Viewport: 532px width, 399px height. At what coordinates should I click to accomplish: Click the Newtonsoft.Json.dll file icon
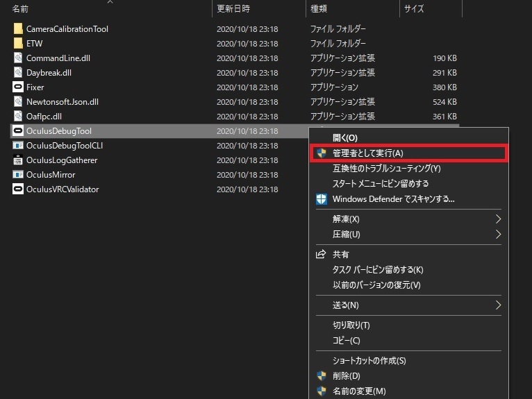[18, 102]
